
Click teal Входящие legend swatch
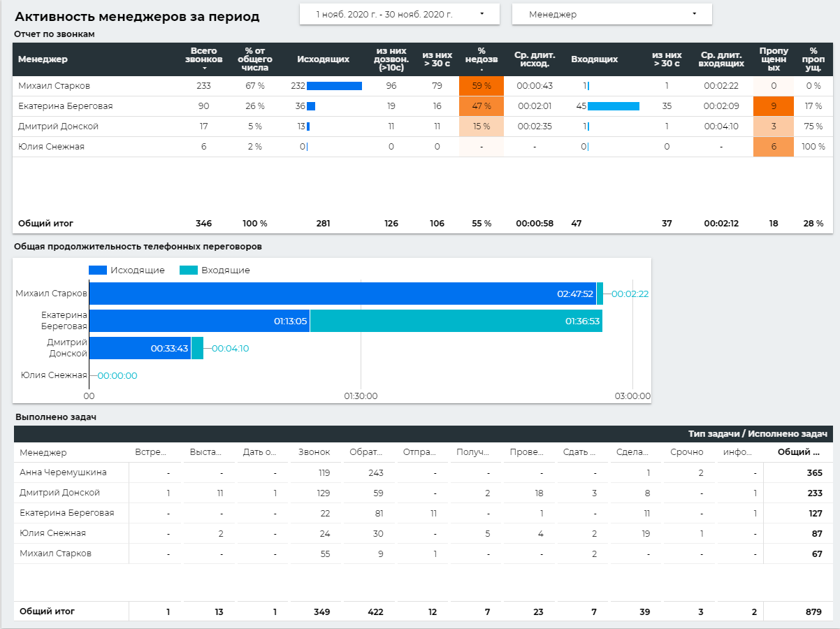point(189,270)
